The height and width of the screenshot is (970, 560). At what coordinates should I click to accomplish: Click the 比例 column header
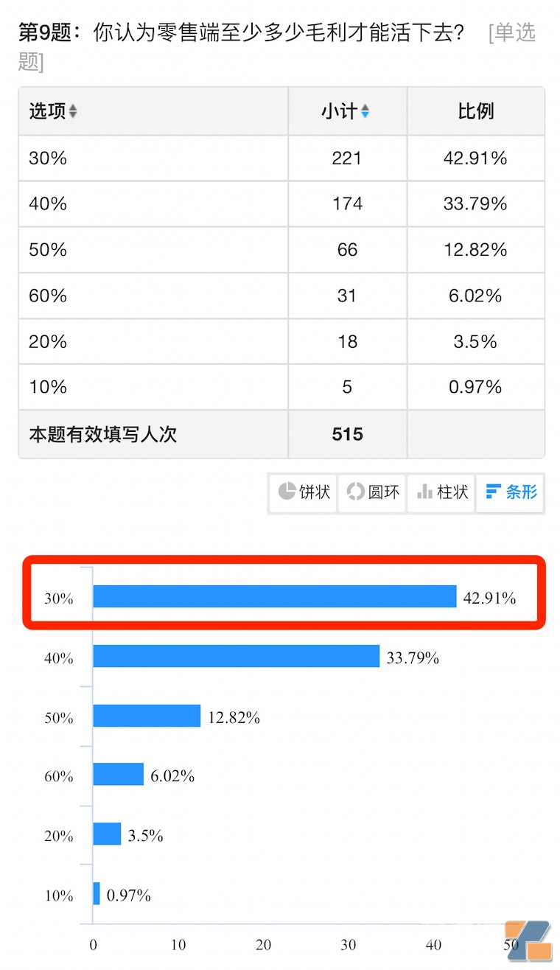coord(475,111)
